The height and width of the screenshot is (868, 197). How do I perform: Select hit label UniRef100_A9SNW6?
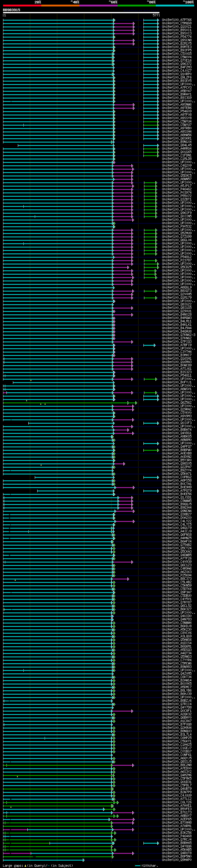176,104
